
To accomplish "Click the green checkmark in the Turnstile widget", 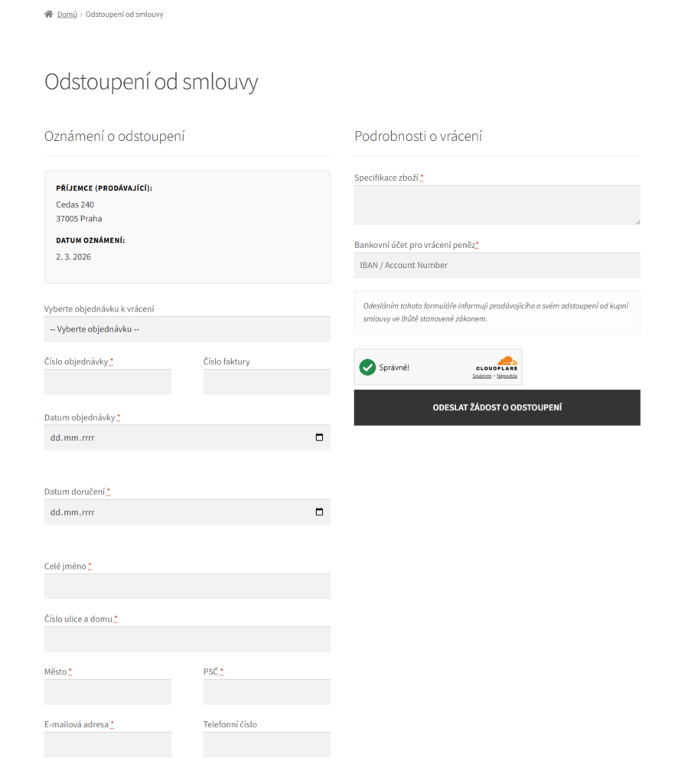I will 369,367.
